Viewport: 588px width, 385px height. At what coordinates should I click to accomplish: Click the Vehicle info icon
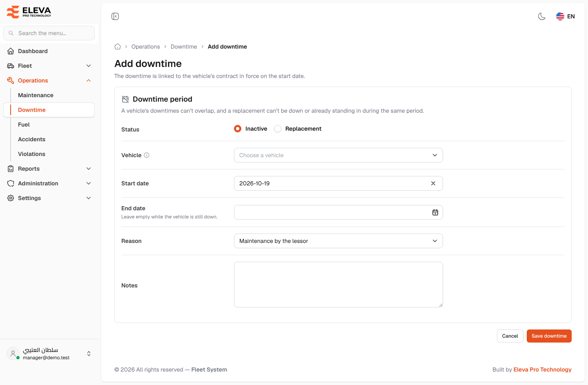(x=147, y=155)
